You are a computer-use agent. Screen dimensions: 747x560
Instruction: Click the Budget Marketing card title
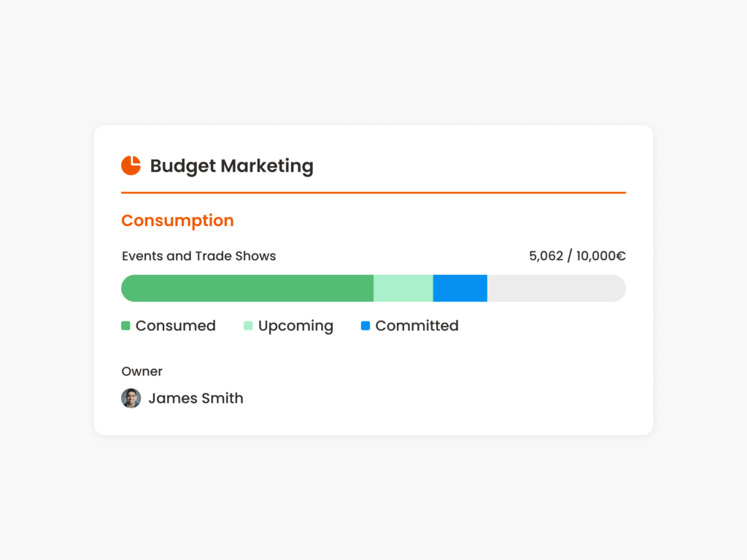(231, 166)
